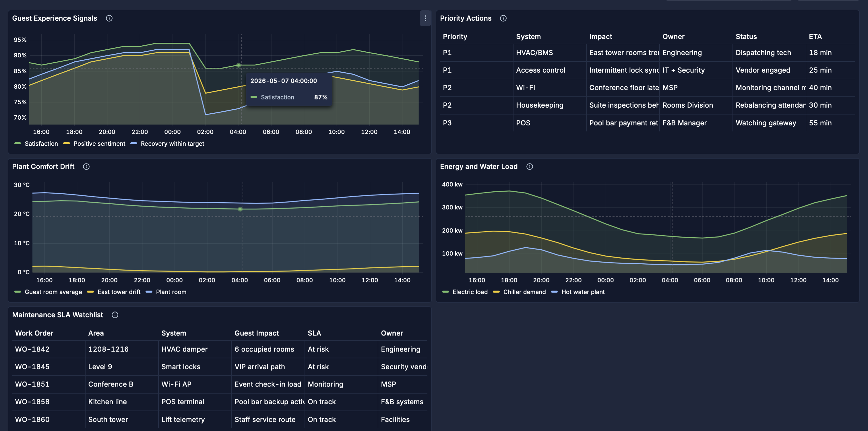This screenshot has height=431, width=868.
Task: Sort Priority Actions by ETA column
Action: (815, 36)
